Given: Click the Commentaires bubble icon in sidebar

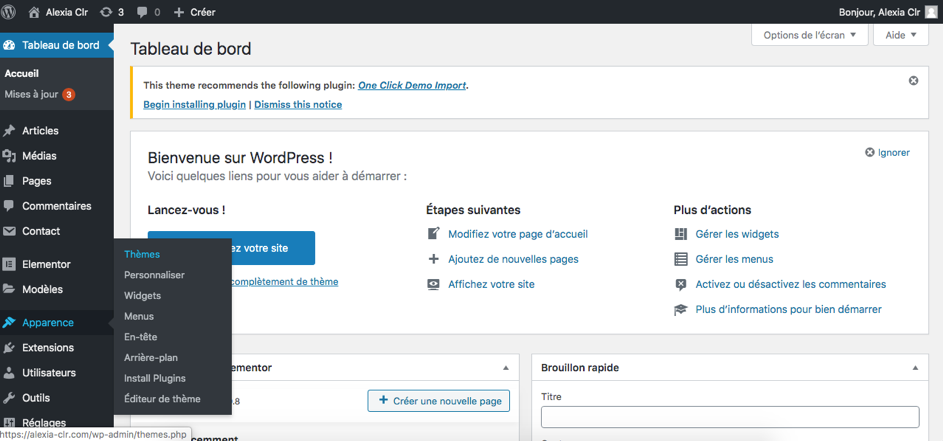Looking at the screenshot, I should point(9,206).
